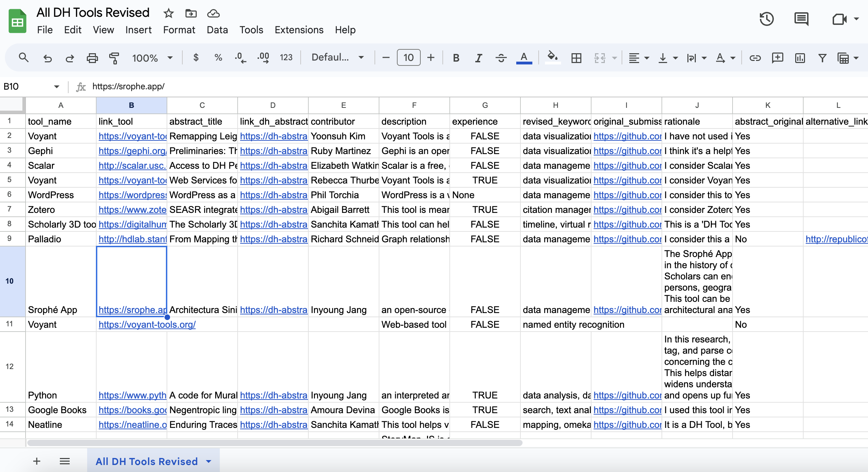
Task: Open the horizontal align dropdown
Action: click(638, 57)
